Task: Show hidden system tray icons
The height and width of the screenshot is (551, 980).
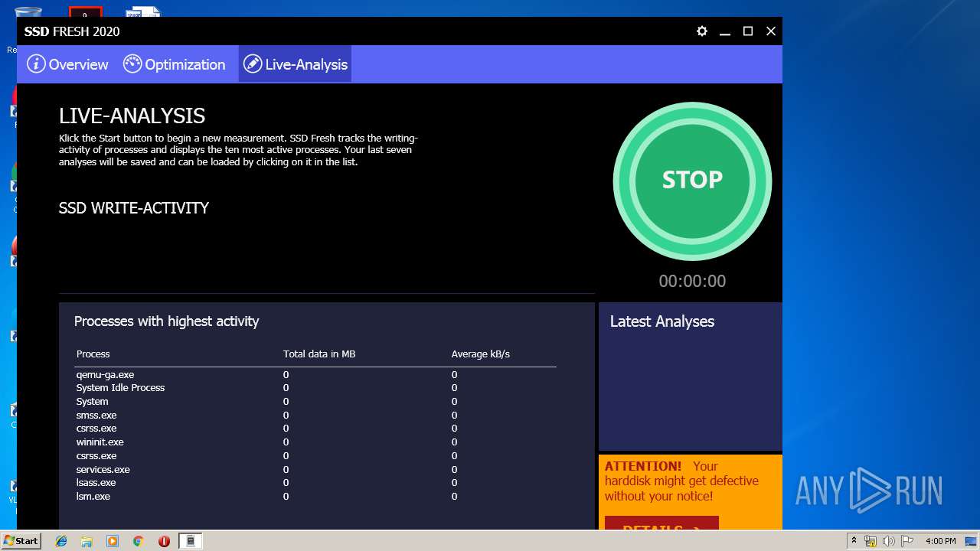Action: (x=854, y=541)
